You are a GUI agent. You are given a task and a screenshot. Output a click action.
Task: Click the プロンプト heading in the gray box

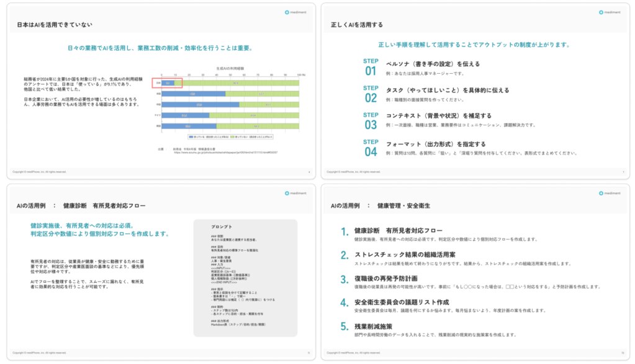click(222, 227)
